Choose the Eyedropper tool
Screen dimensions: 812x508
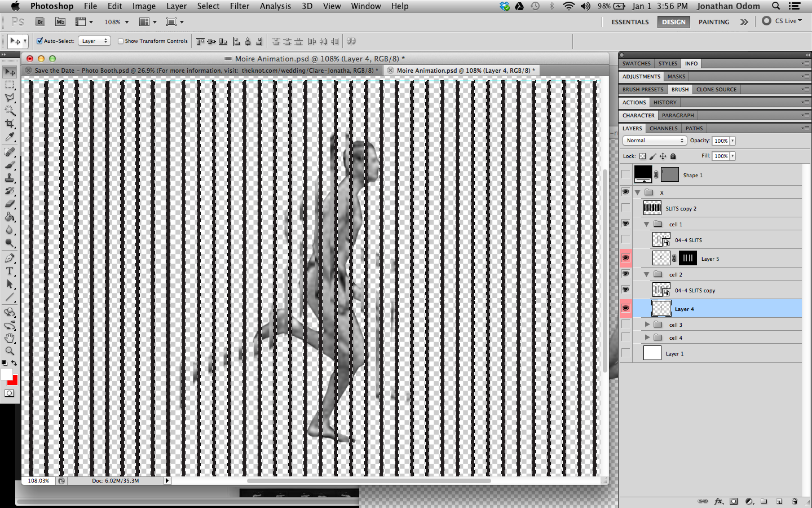pos(10,137)
